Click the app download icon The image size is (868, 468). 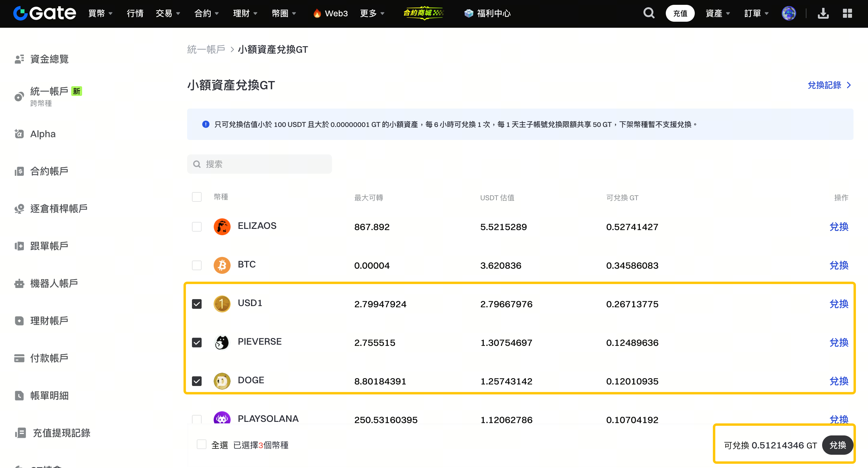823,14
